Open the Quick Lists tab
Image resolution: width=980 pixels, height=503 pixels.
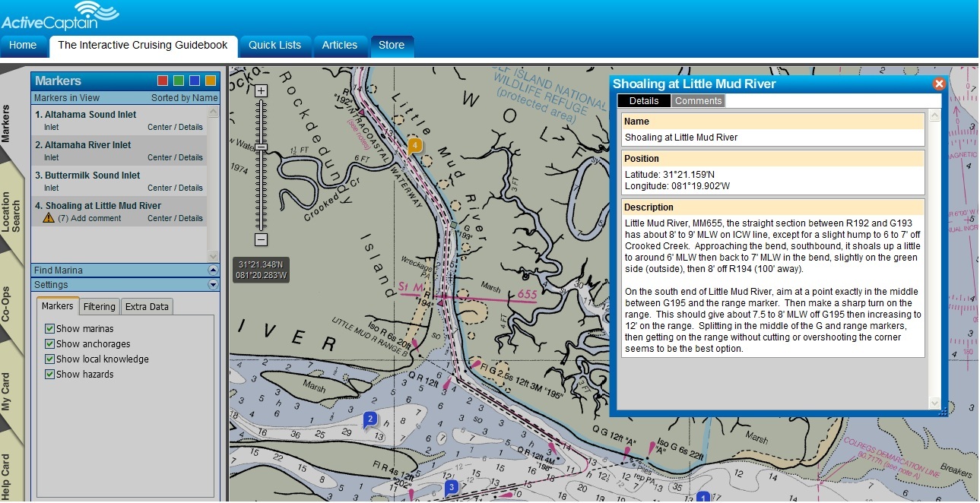[x=275, y=46]
